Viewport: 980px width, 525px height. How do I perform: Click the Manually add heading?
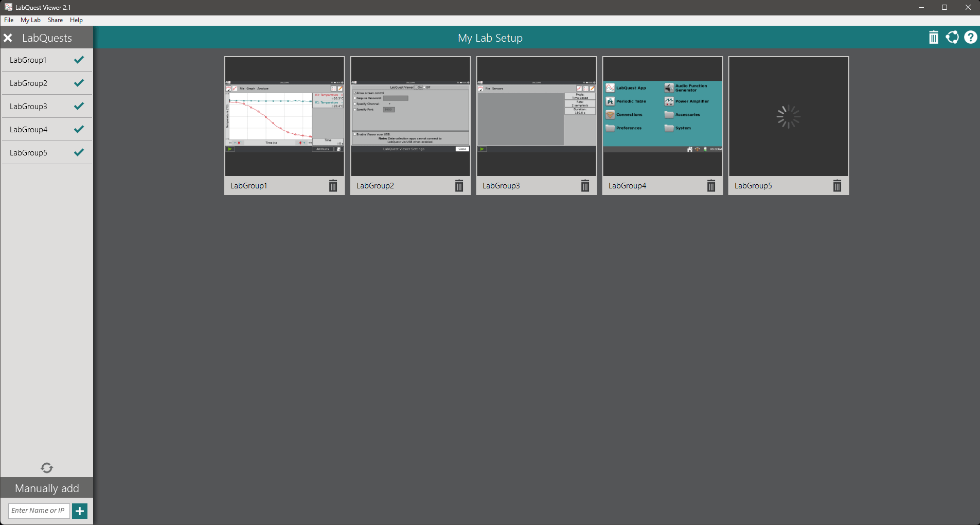coord(47,488)
